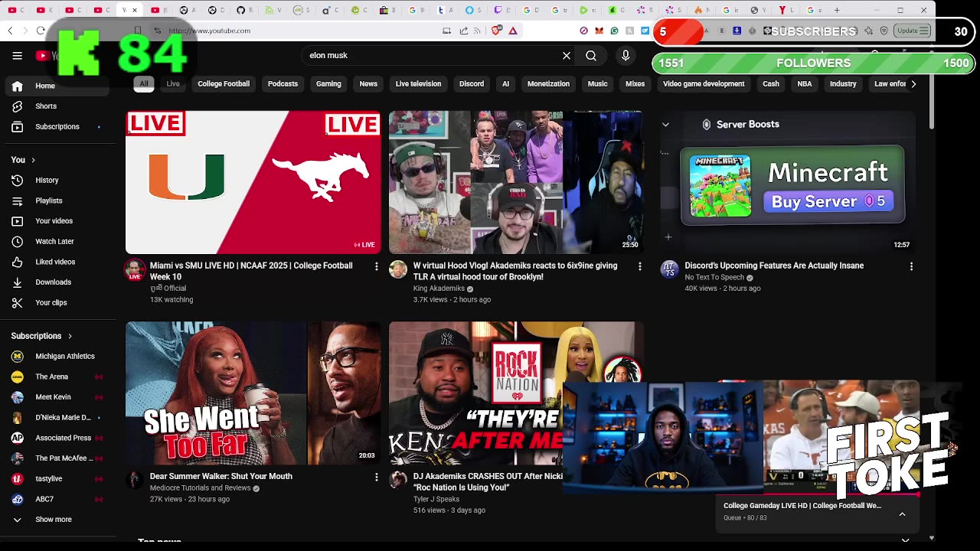Play the Akademiks hood vlog thumbnail
The height and width of the screenshot is (551, 980).
click(516, 182)
